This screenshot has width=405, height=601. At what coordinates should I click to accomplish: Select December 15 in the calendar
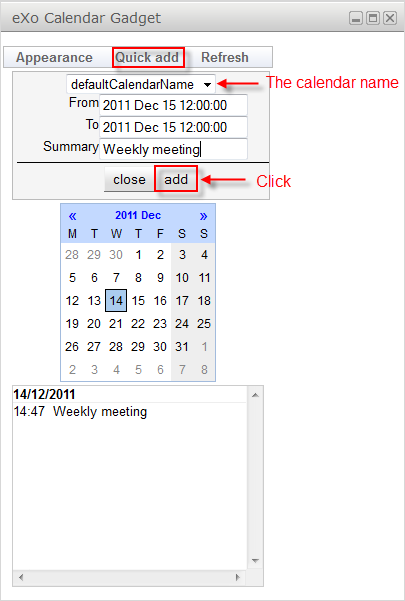click(x=138, y=301)
